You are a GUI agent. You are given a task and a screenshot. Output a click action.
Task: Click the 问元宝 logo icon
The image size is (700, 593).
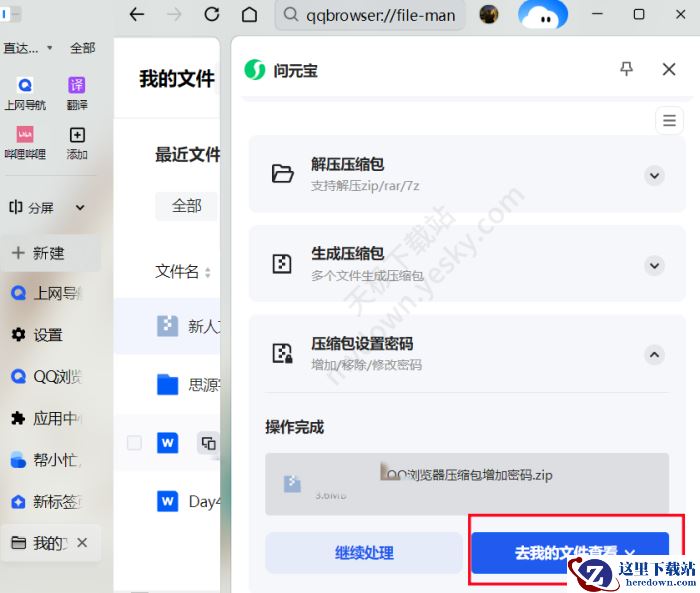click(x=255, y=70)
